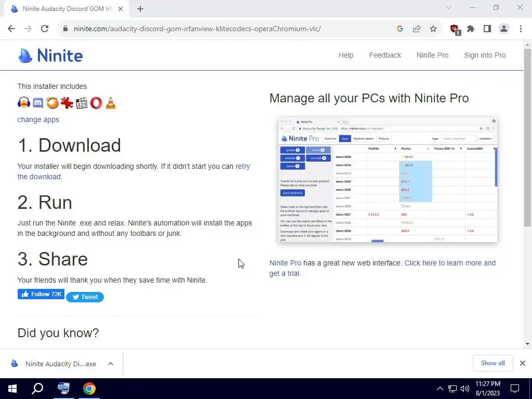Click Show all downloads button
Viewport: 532px width, 399px height.
pos(493,363)
